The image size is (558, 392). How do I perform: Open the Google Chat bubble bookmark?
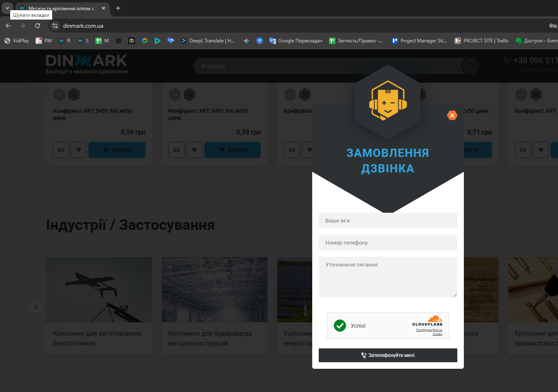(x=145, y=41)
